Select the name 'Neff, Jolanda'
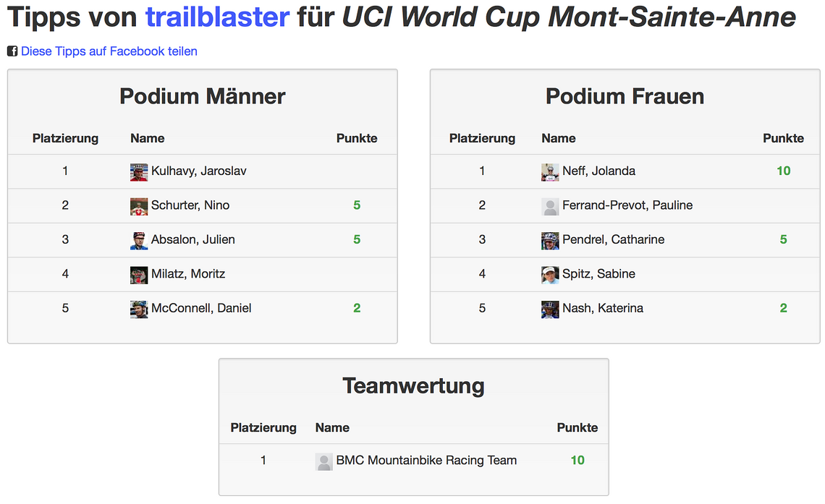 [x=598, y=171]
